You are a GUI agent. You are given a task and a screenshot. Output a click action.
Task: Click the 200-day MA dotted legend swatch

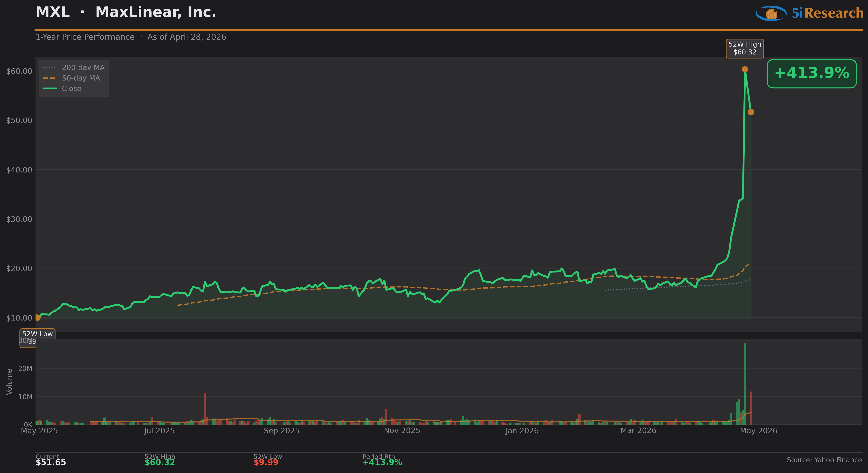pyautogui.click(x=49, y=68)
